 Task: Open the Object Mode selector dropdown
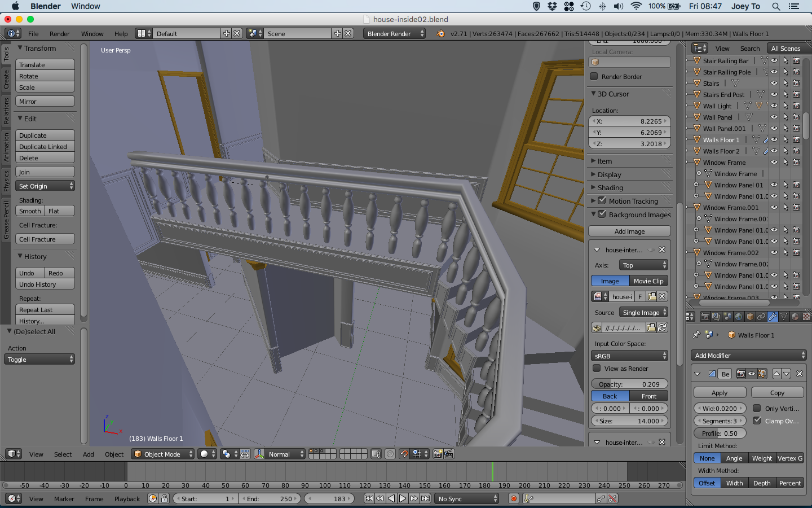tap(162, 454)
